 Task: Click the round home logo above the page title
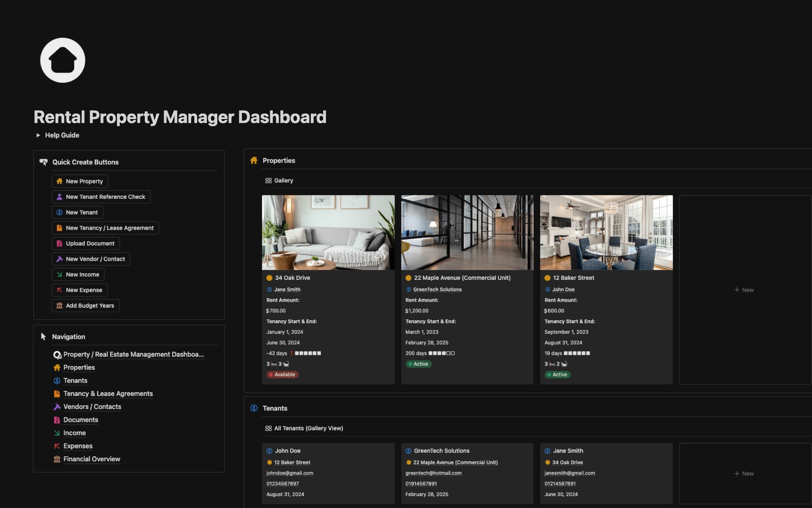62,60
